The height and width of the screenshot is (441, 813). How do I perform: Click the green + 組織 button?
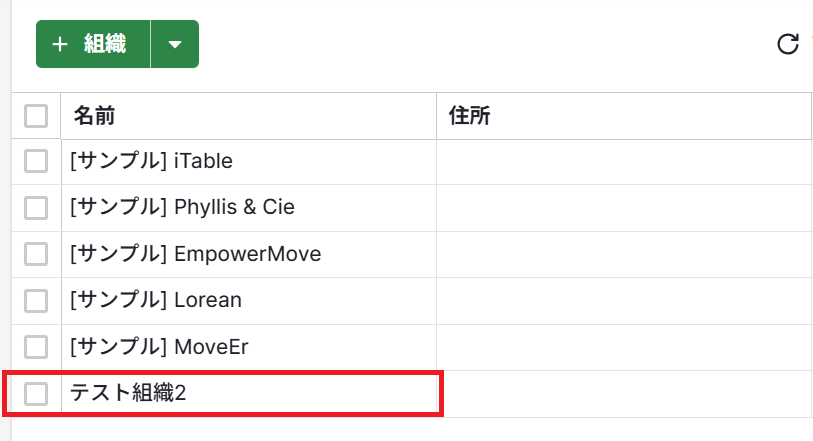pos(93,44)
